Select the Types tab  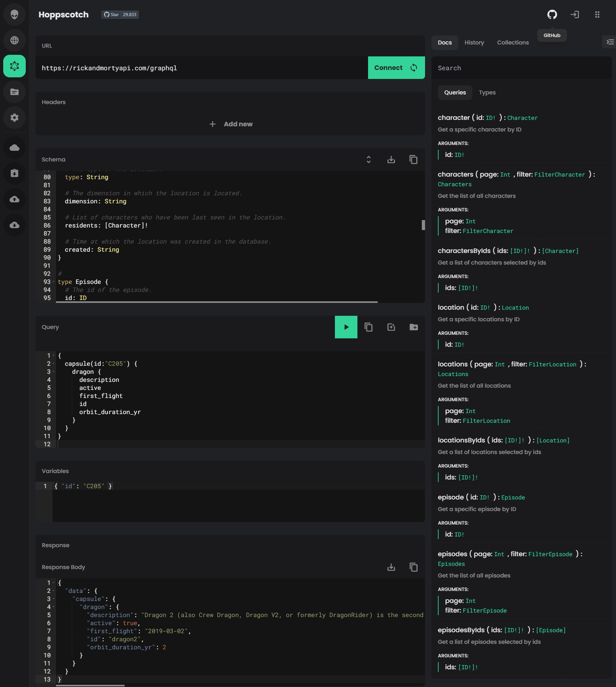point(487,92)
